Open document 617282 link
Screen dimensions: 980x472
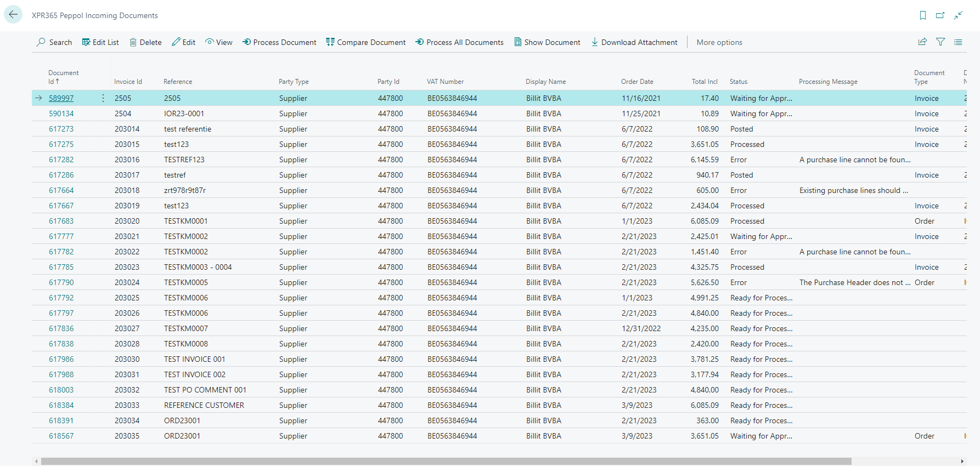click(x=61, y=160)
